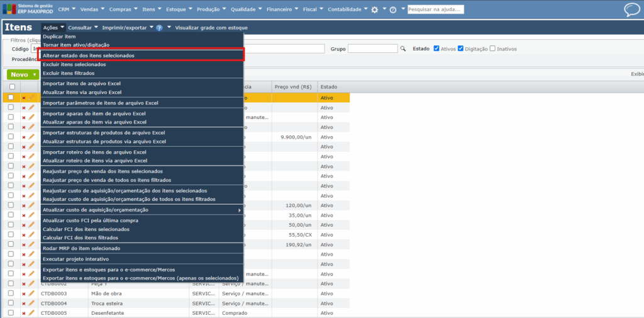Toggle the Ativos checkbox
This screenshot has height=318, width=644.
[436, 48]
